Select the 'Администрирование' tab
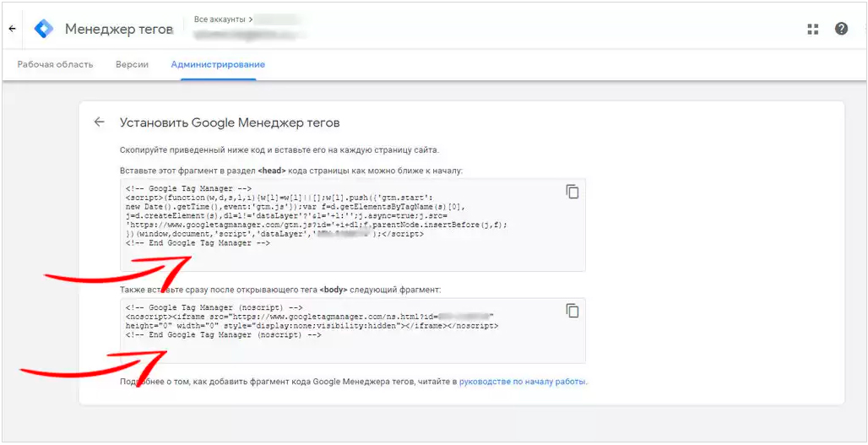 pos(218,64)
